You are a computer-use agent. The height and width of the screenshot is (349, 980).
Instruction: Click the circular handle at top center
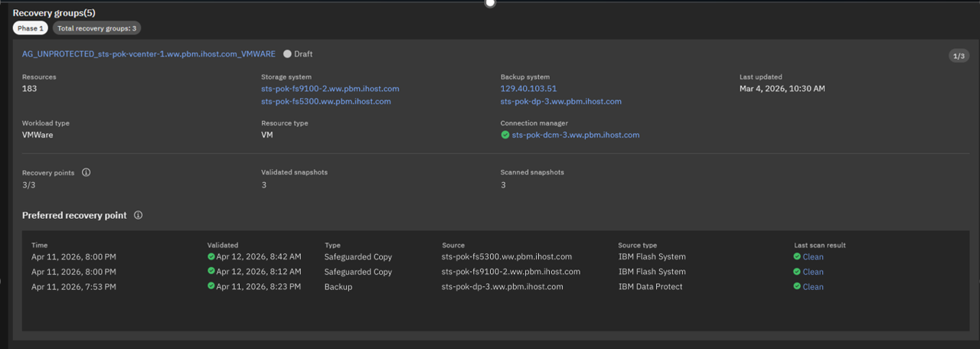click(490, 3)
